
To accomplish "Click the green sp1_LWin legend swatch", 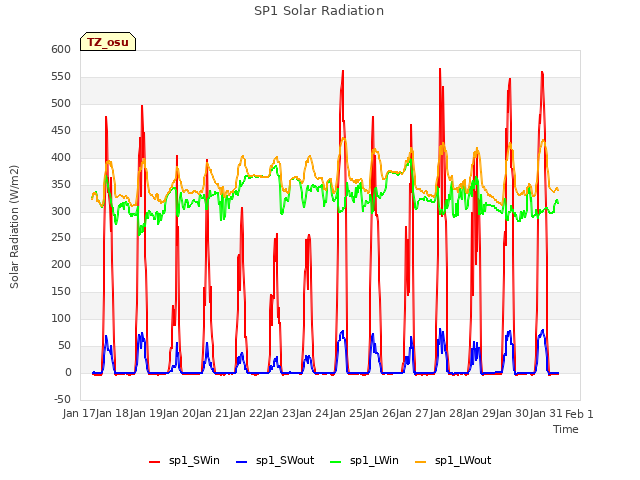I will pyautogui.click(x=336, y=462).
